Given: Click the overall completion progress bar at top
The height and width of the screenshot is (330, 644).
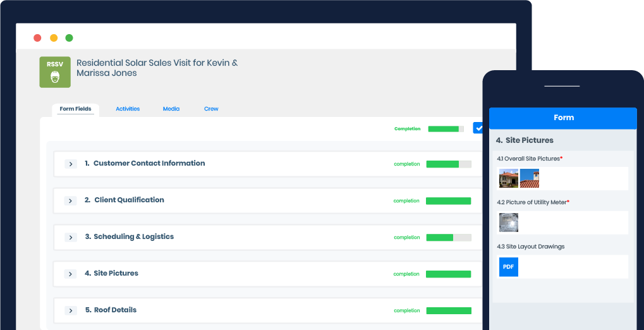Looking at the screenshot, I should click(x=446, y=128).
